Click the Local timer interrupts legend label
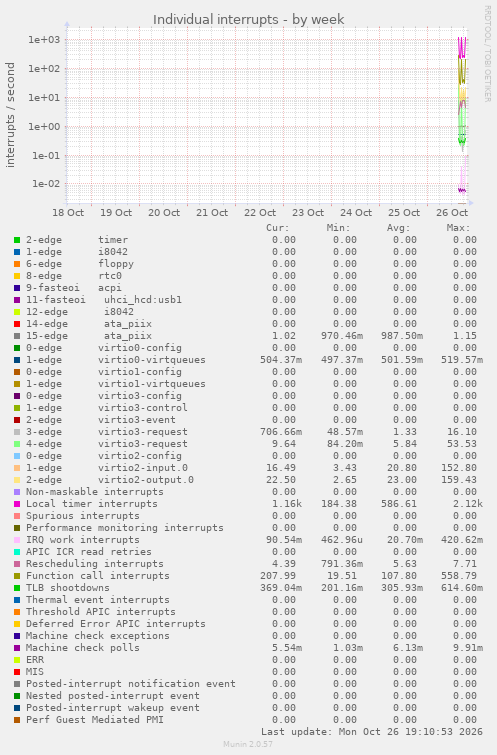Viewport: 497px width, 755px height. click(x=92, y=504)
